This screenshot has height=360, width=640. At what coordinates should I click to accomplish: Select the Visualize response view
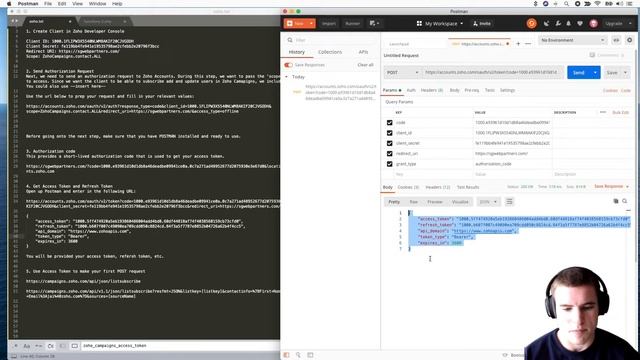[460, 202]
